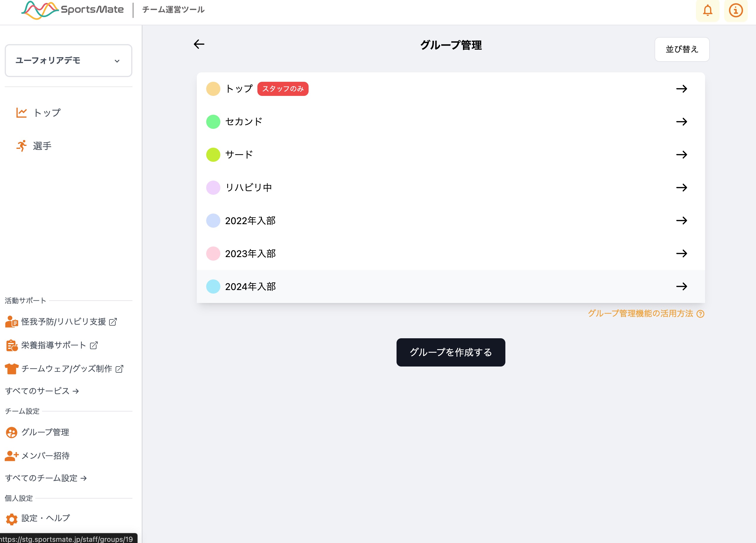
Task: Open the info circle icon
Action: (736, 10)
